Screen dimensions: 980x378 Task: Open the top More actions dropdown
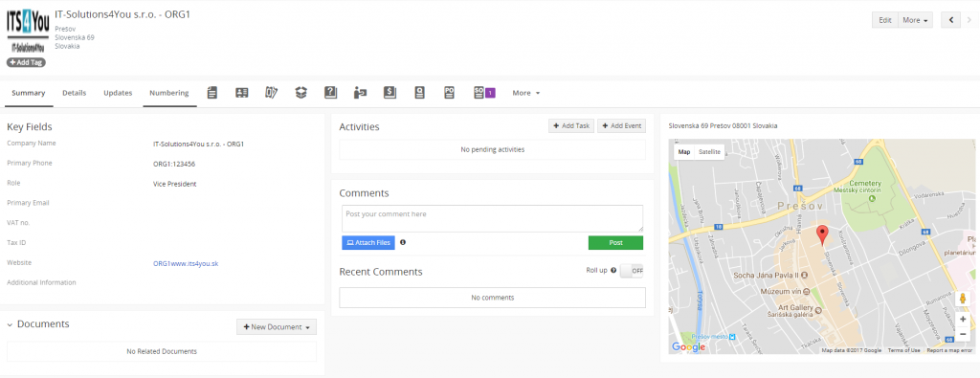[x=916, y=20]
